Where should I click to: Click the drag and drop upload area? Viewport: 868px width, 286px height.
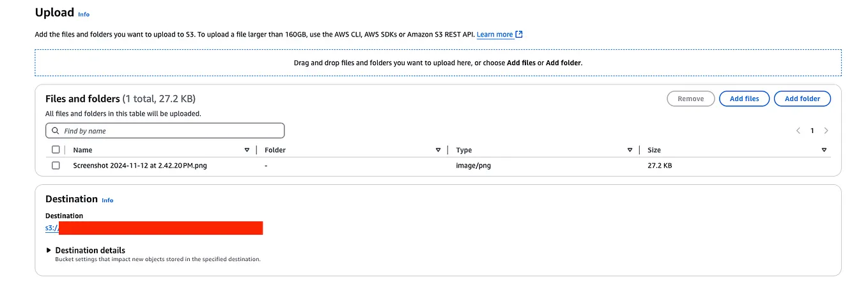click(438, 63)
